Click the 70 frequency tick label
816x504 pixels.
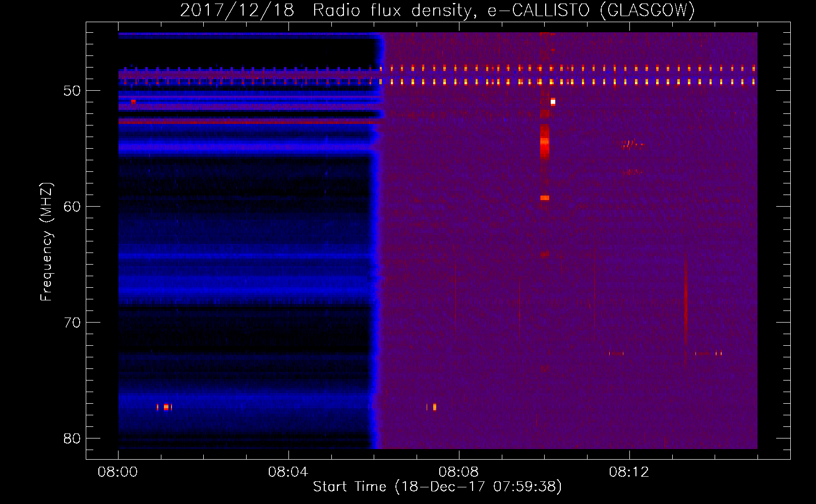point(73,323)
